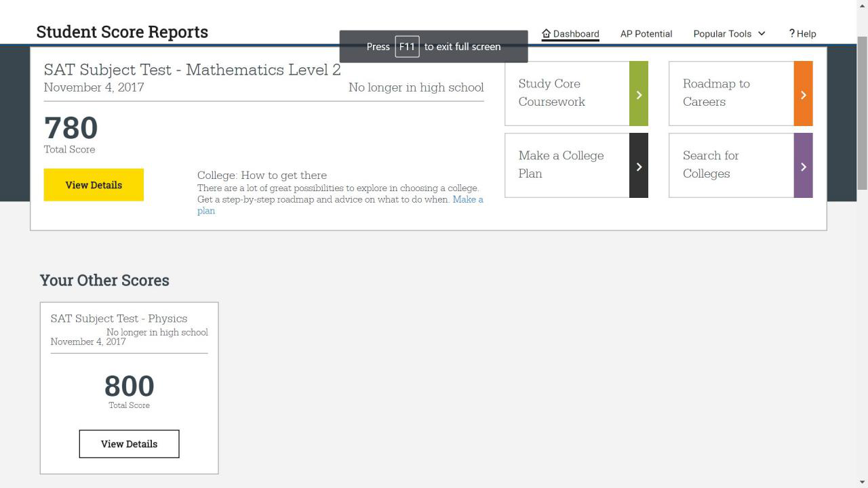This screenshot has height=488, width=868.
Task: Open the Make a College Plan card
Action: click(576, 165)
